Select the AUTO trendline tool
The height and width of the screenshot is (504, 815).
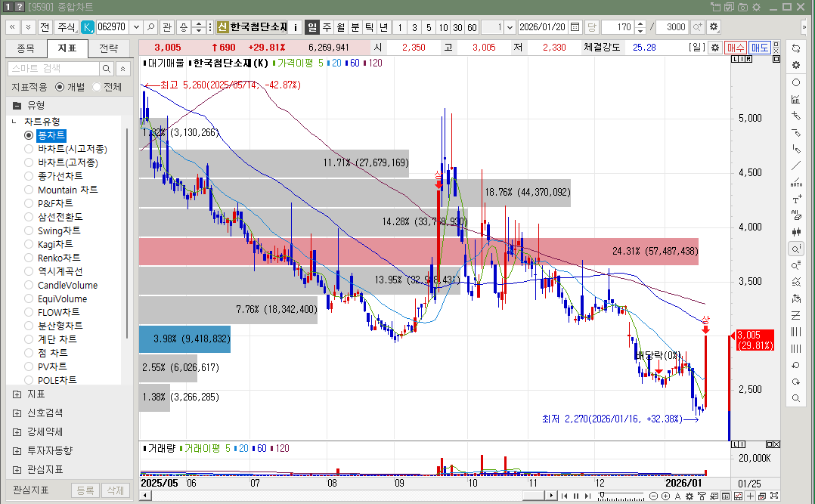[x=796, y=182]
